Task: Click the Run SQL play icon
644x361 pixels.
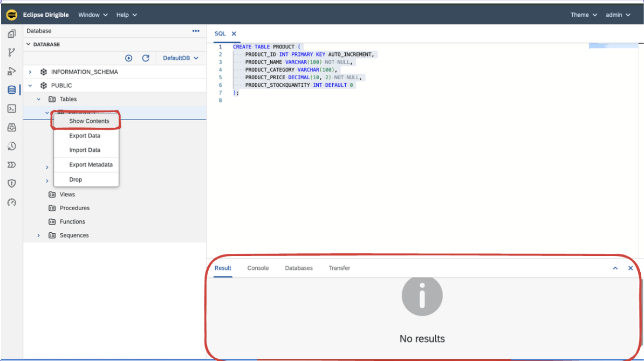Action: (129, 58)
